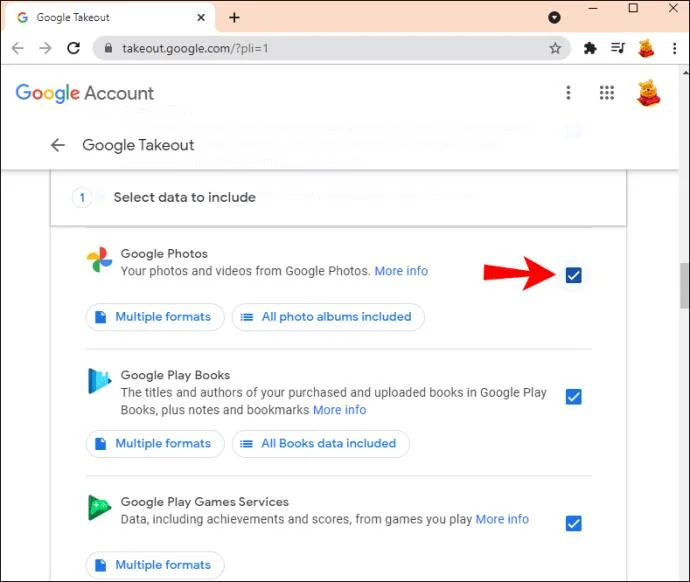Uncheck the Google Photos checkbox
This screenshot has height=582, width=690.
573,275
